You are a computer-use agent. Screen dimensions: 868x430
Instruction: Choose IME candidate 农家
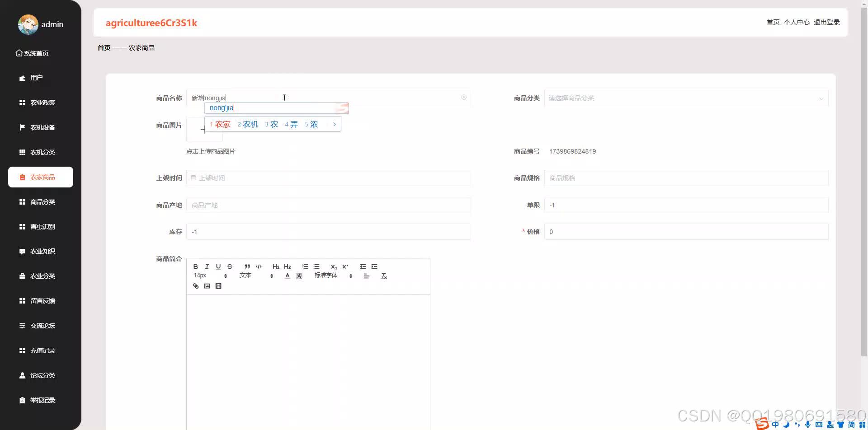point(220,124)
